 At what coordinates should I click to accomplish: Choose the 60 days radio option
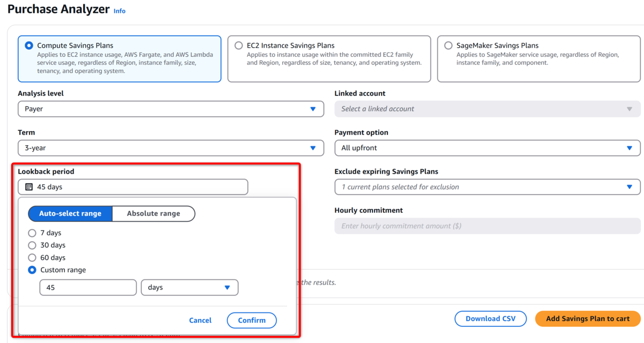[32, 258]
